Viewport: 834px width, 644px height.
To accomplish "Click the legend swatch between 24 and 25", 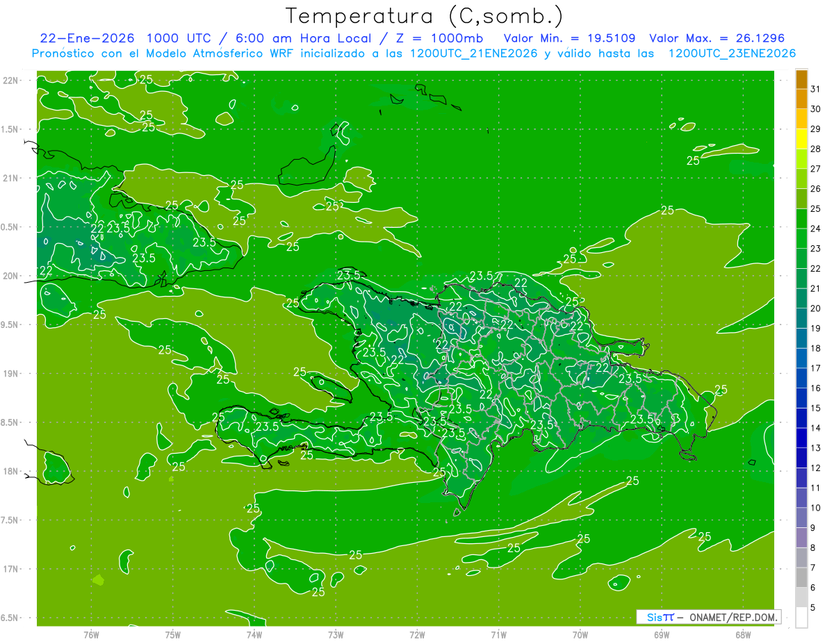I will 801,219.
